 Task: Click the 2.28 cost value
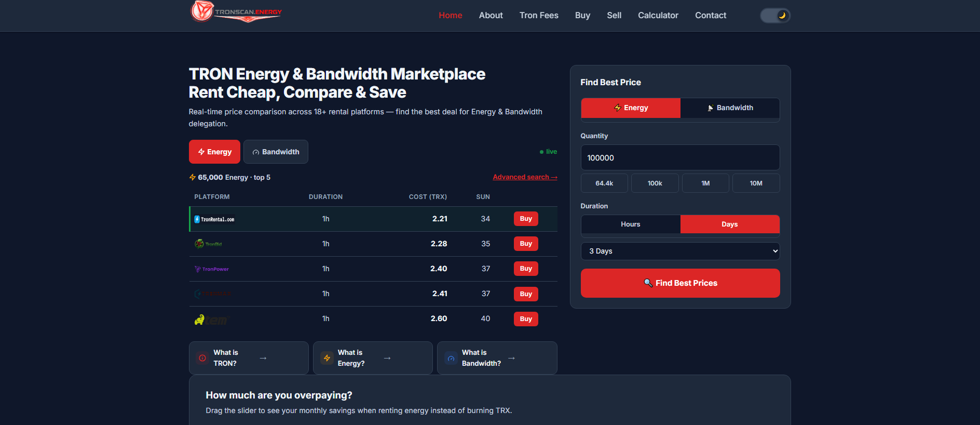point(439,244)
